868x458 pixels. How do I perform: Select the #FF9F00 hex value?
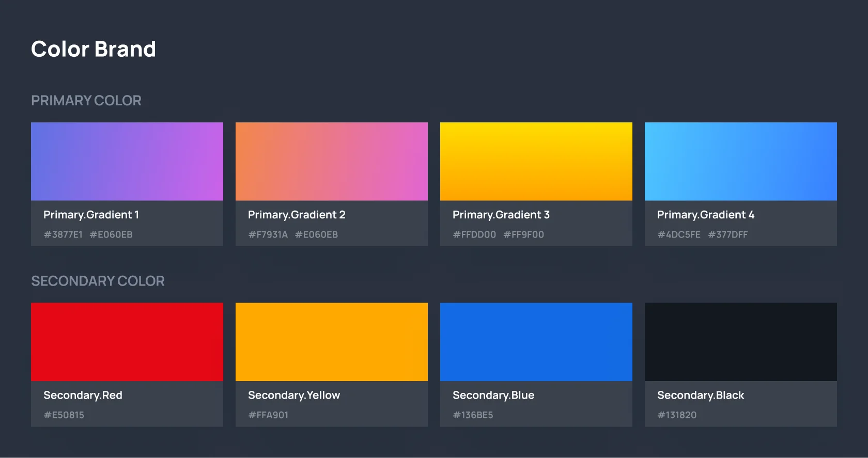(x=523, y=234)
